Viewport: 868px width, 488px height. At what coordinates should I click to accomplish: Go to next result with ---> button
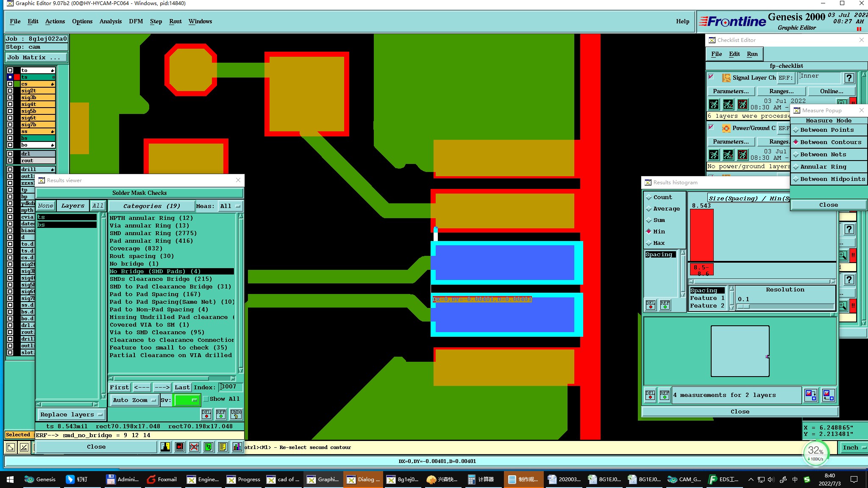click(162, 387)
